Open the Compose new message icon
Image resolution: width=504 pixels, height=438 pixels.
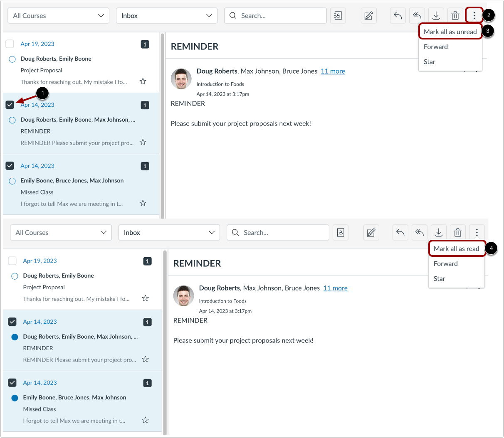pos(368,15)
